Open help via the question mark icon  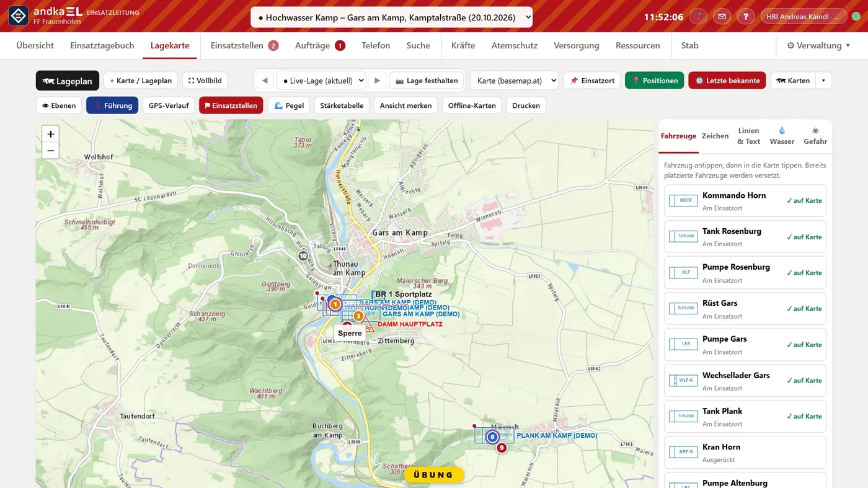click(x=745, y=17)
